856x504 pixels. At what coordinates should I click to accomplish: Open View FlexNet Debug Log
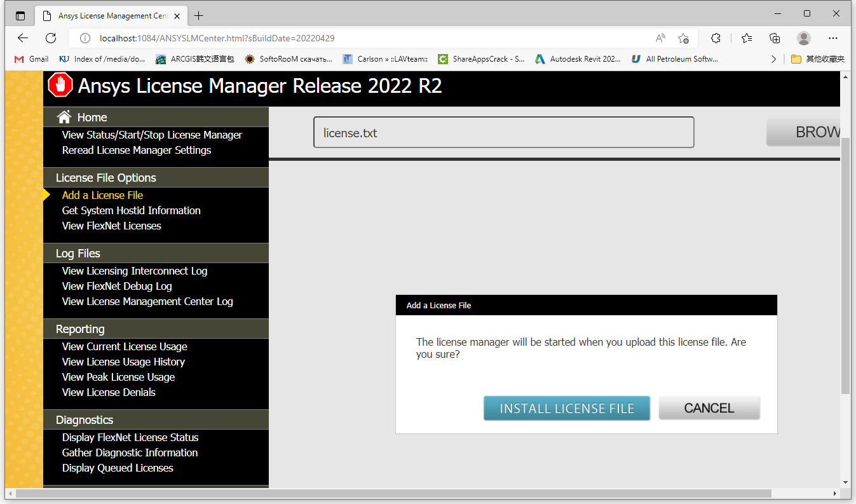point(117,286)
